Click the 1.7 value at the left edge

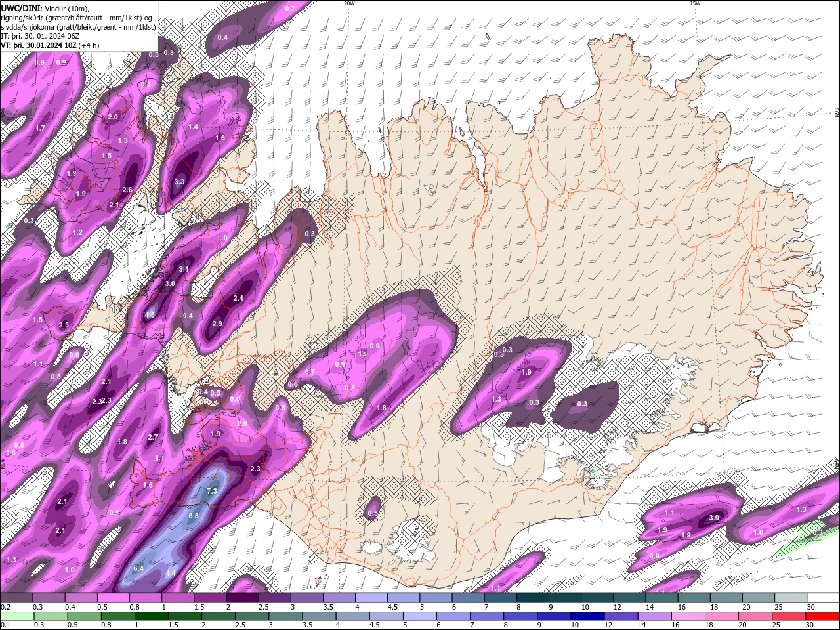pos(40,128)
